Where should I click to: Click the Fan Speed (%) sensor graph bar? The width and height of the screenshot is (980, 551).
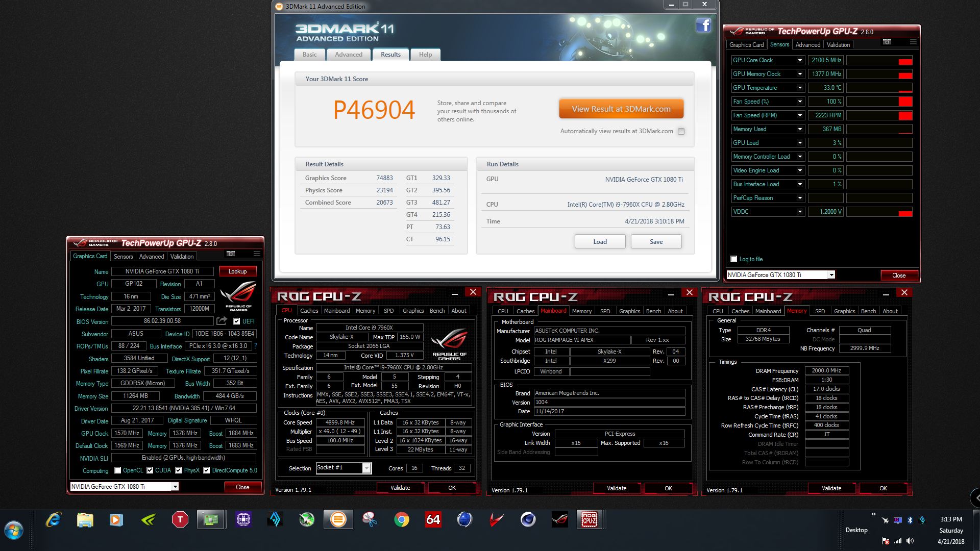[879, 102]
